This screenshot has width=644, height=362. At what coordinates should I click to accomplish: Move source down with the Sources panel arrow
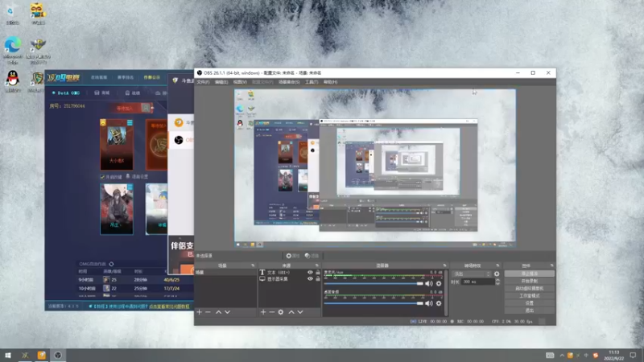(x=300, y=312)
